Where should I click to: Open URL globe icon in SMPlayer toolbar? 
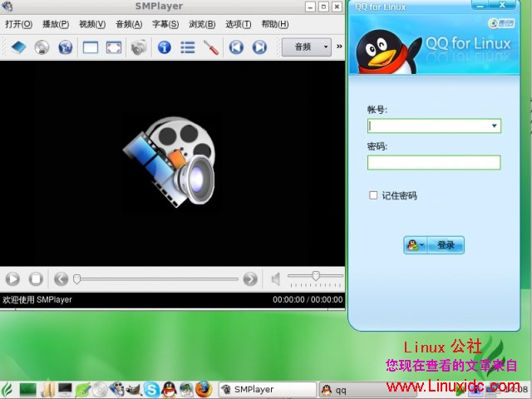[x=66, y=47]
